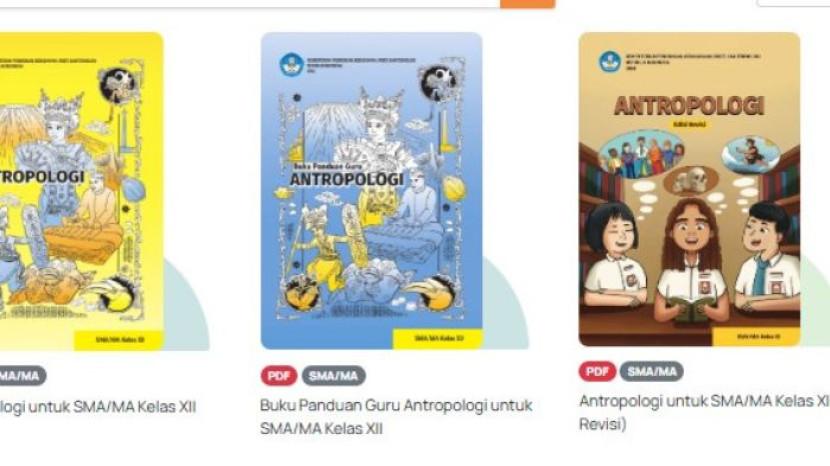This screenshot has width=830, height=466.
Task: Open the blue Buku Panduan Guru Antropologi cover
Action: 371,191
